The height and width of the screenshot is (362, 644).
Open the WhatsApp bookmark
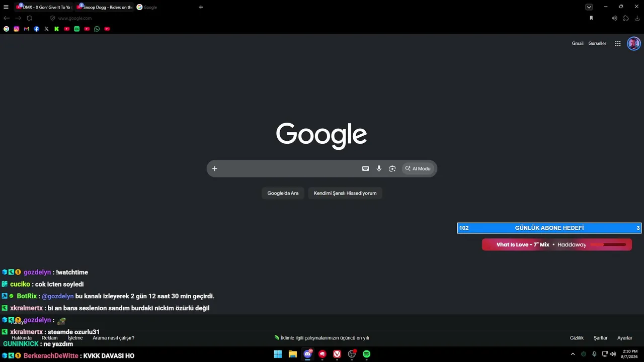(x=97, y=29)
